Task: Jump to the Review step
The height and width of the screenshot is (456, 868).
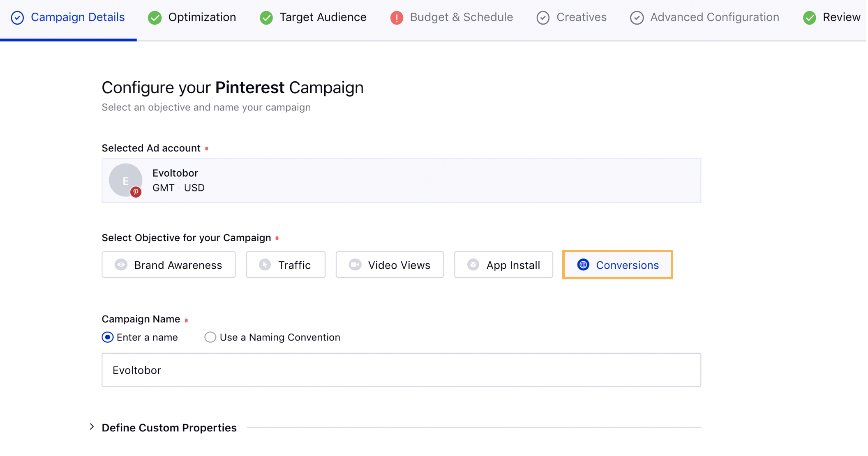Action: [831, 17]
